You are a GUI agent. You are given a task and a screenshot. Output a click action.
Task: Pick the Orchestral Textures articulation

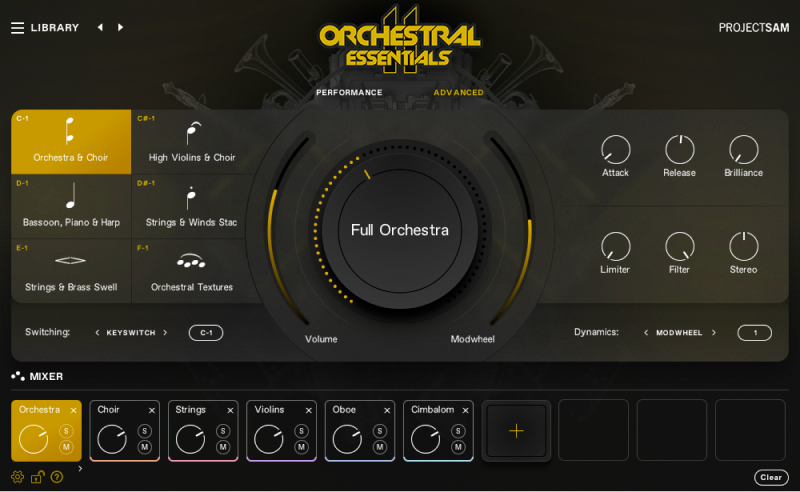191,270
